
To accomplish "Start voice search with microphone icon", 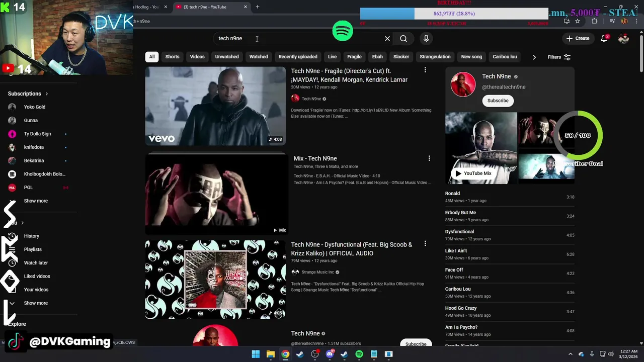I will pos(426,38).
